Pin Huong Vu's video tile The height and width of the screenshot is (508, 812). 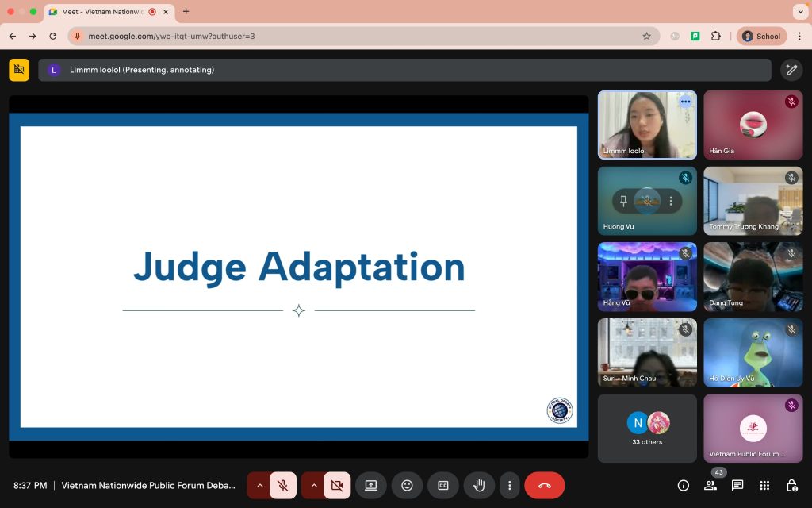pyautogui.click(x=623, y=201)
